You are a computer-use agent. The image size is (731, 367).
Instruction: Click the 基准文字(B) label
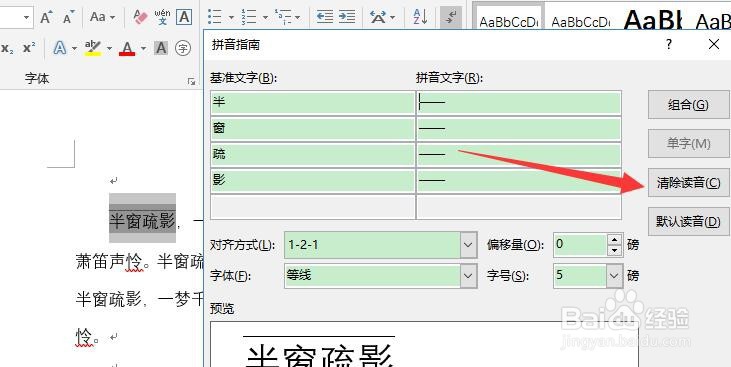tap(243, 78)
